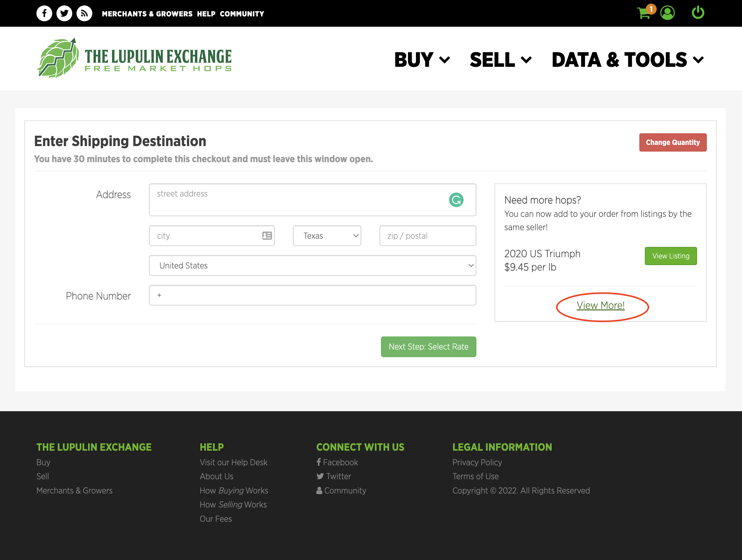Click the Phone Number input field
Viewport: 742px width, 560px height.
pyautogui.click(x=312, y=295)
